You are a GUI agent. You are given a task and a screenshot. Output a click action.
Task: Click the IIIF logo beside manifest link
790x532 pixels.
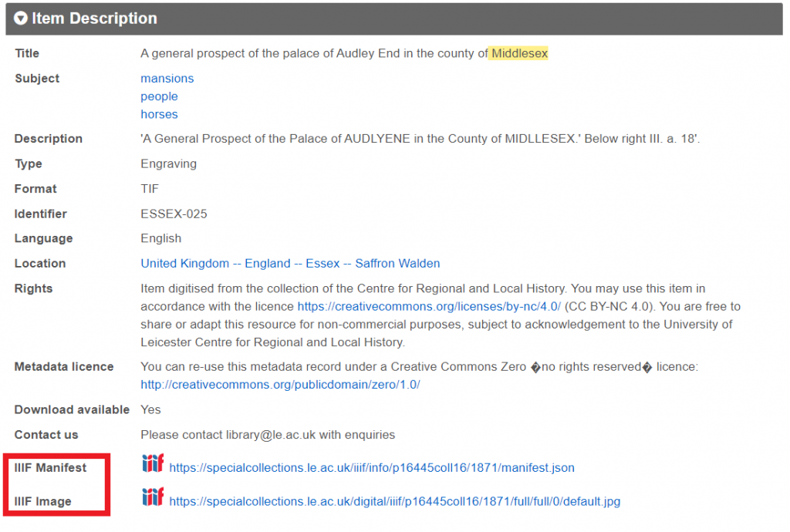tap(153, 463)
